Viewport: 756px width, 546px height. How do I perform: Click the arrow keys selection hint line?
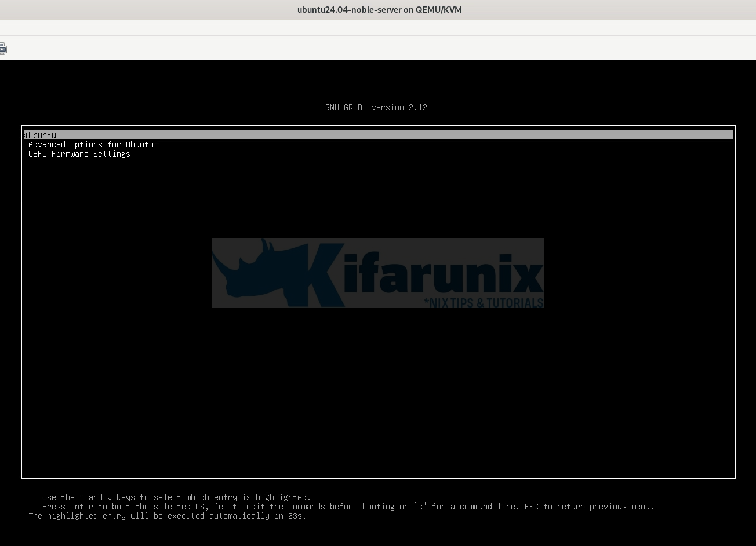tap(177, 497)
